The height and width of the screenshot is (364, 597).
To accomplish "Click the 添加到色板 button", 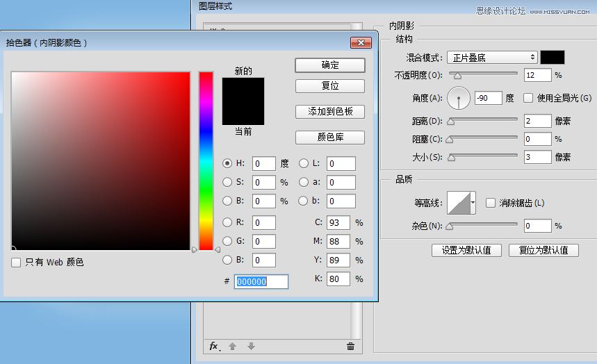I will point(330,111).
